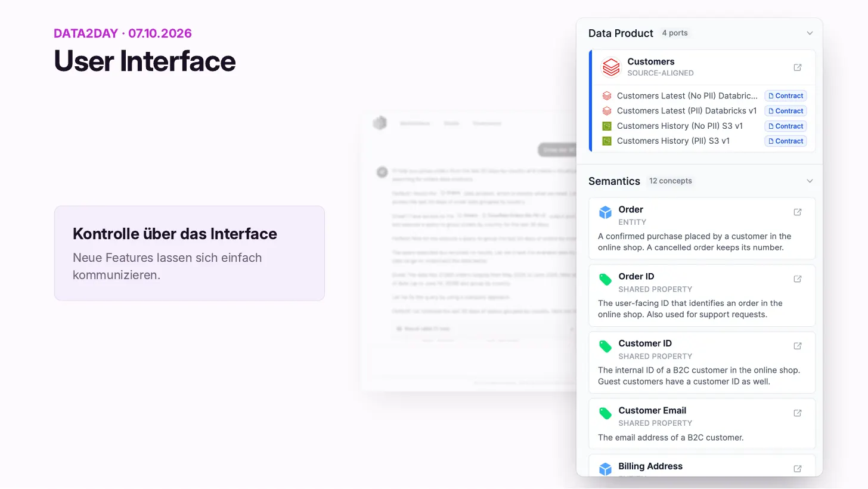Open the Customer Email external link icon
The height and width of the screenshot is (489, 868).
pyautogui.click(x=798, y=413)
